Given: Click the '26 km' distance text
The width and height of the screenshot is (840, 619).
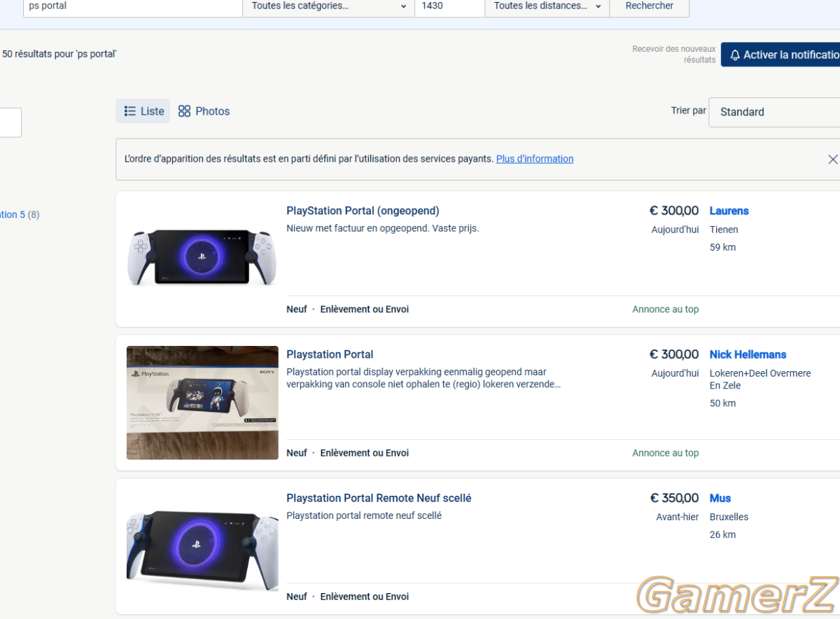Looking at the screenshot, I should 722,534.
